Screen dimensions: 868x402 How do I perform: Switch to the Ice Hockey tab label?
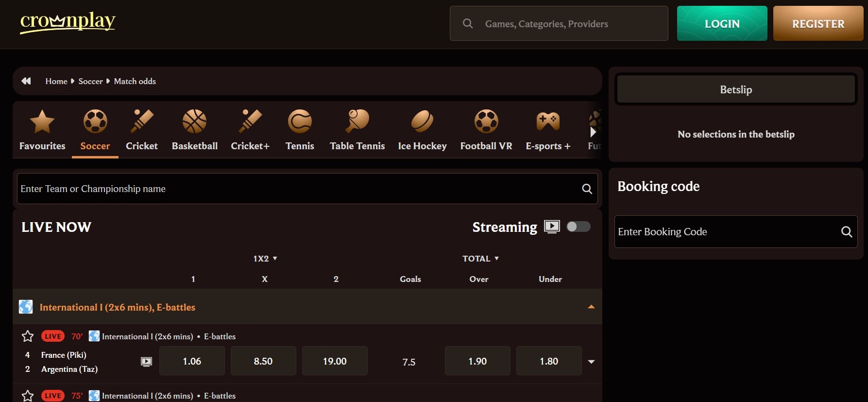pos(422,146)
